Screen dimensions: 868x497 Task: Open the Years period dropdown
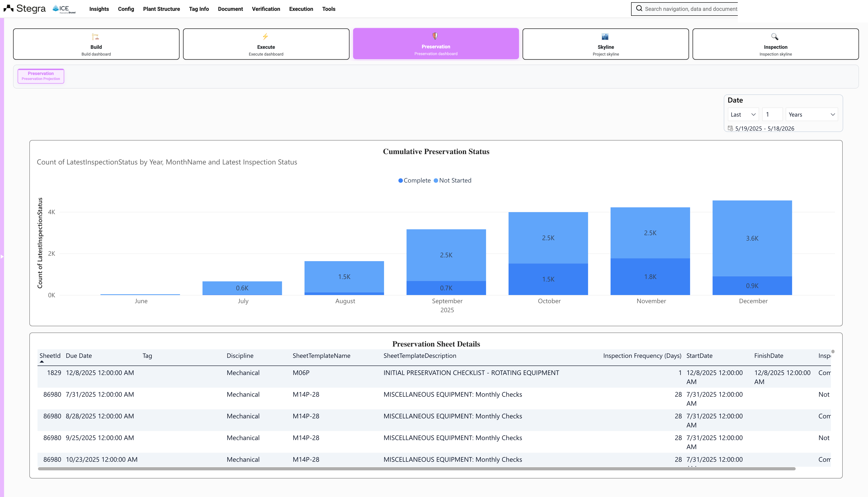tap(812, 115)
